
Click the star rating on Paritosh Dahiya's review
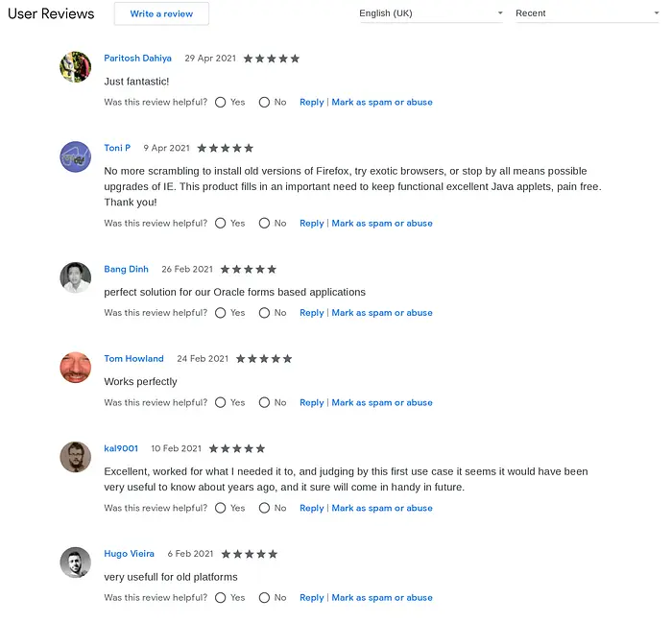point(271,59)
